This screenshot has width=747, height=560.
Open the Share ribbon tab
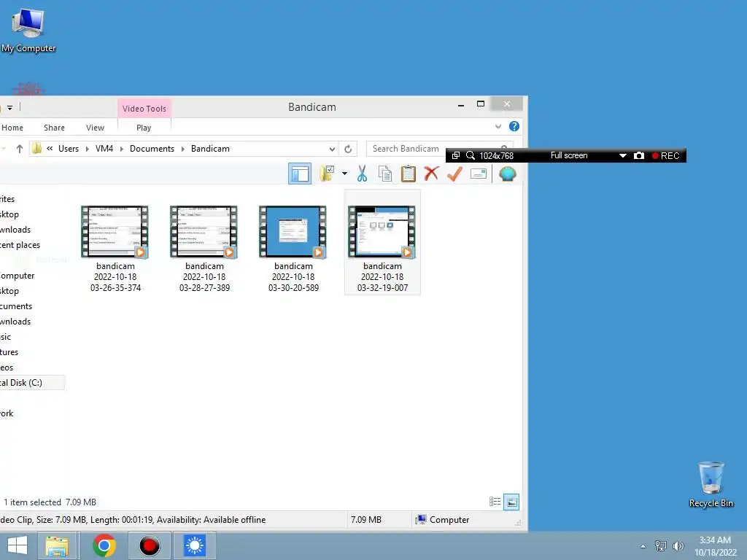tap(54, 128)
